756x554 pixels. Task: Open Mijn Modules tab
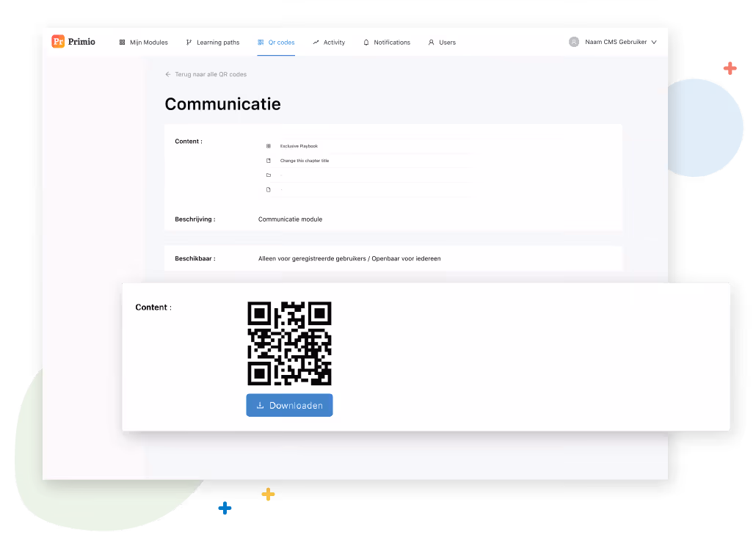(144, 43)
